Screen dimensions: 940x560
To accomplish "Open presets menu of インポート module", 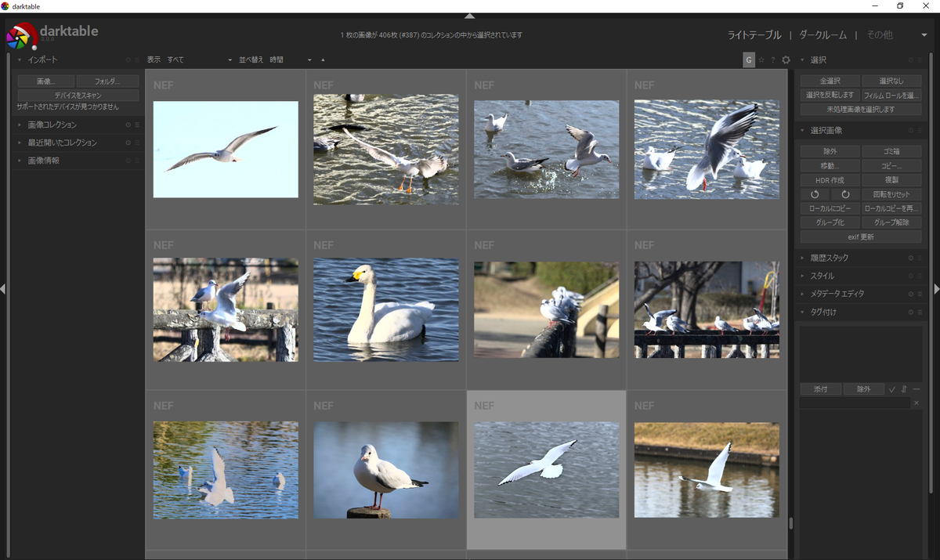I will (x=137, y=60).
